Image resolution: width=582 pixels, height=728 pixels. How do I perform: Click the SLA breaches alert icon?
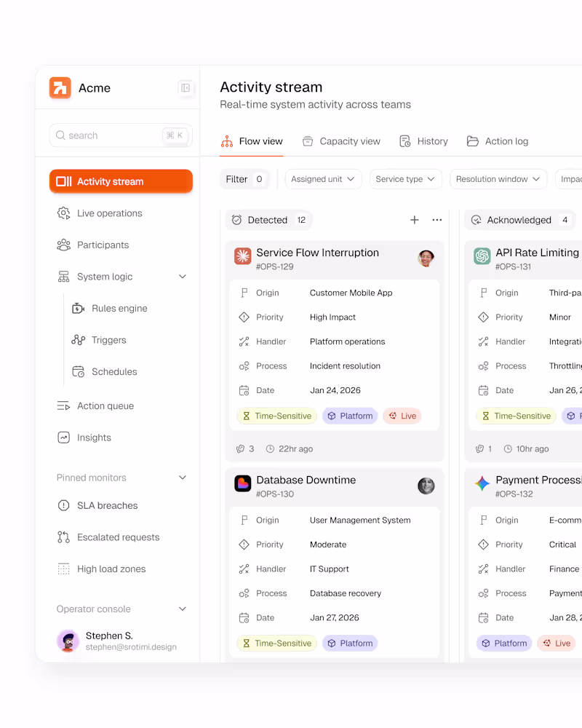(x=63, y=506)
